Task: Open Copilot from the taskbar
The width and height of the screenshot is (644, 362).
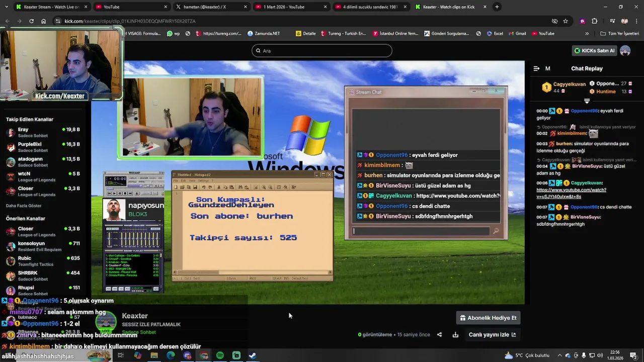Action: [x=137, y=355]
